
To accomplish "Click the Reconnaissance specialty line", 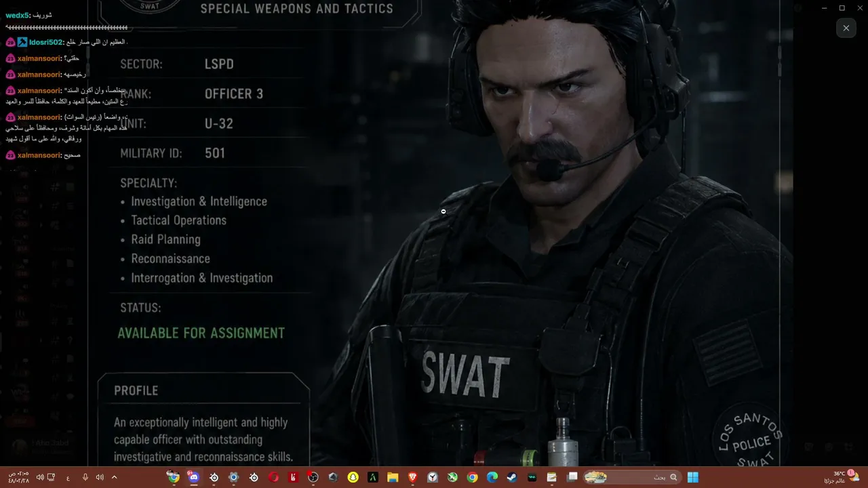I will (170, 258).
